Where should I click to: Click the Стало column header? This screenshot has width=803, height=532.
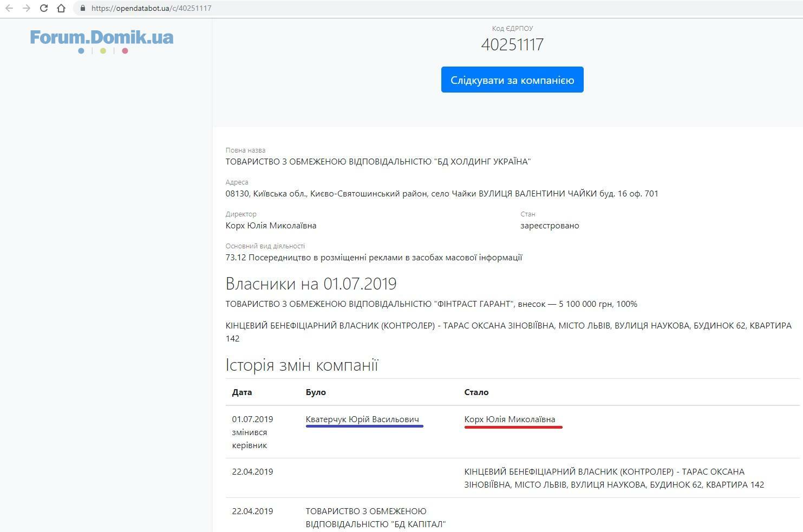click(476, 392)
